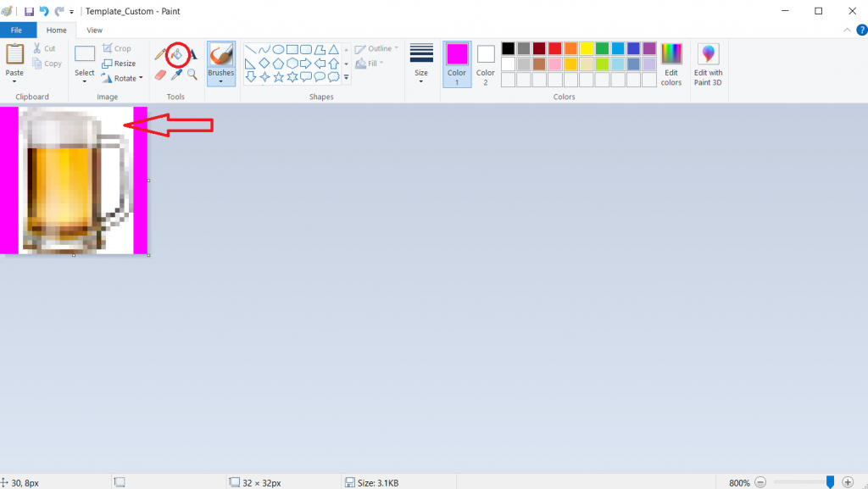
Task: Open Edit colors dialog
Action: pos(671,64)
